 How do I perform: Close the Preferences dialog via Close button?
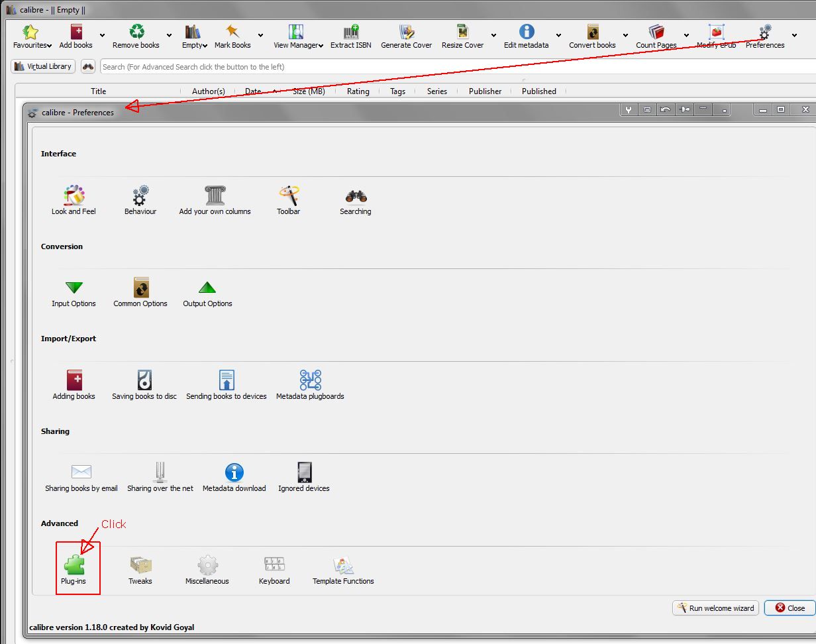[790, 608]
